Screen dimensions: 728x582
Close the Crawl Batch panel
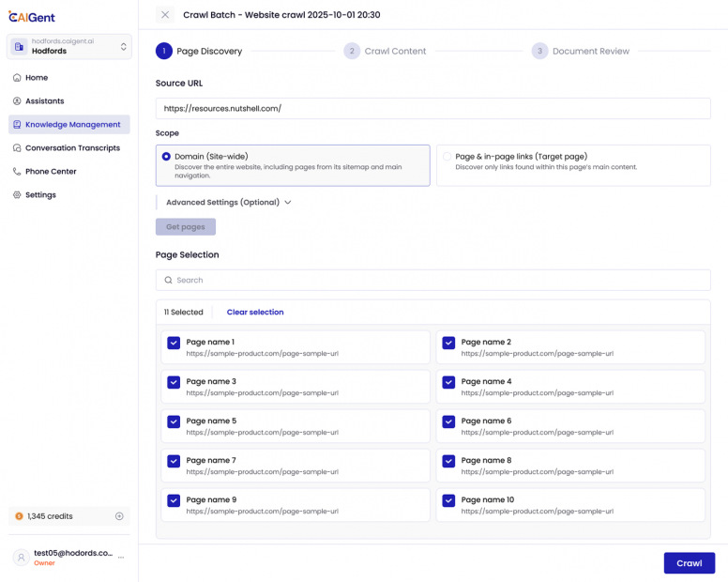click(165, 15)
